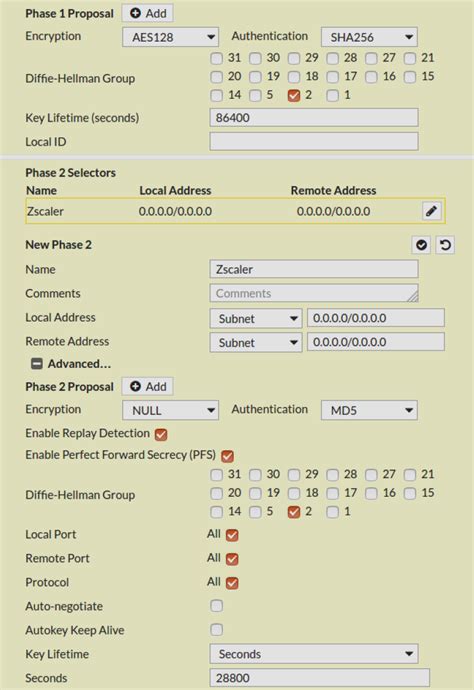Click the Local Address column header
The width and height of the screenshot is (474, 690).
point(175,191)
